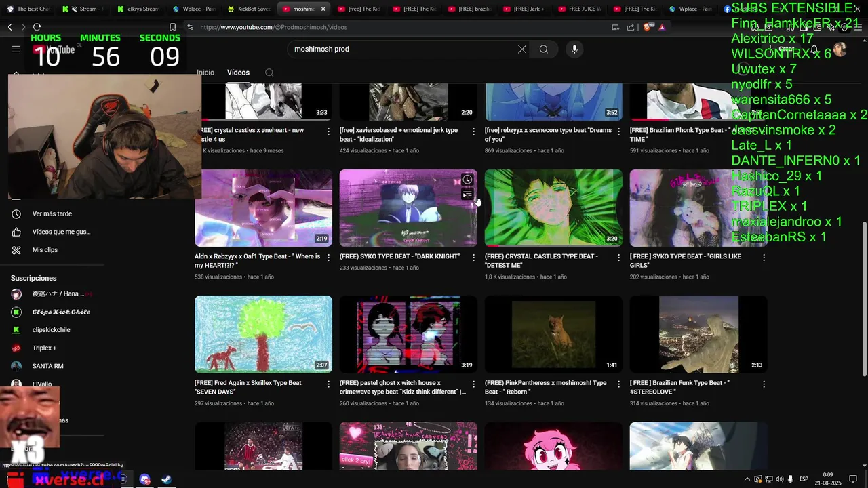Open the Steam icon in the taskbar
Screen dimensions: 868x488
pyautogui.click(x=166, y=479)
